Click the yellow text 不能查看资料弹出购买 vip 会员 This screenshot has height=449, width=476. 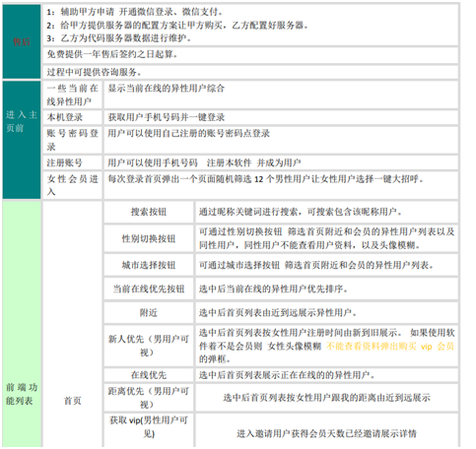(x=390, y=347)
